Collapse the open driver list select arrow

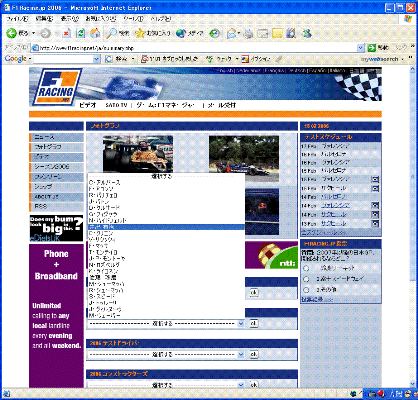[241, 323]
